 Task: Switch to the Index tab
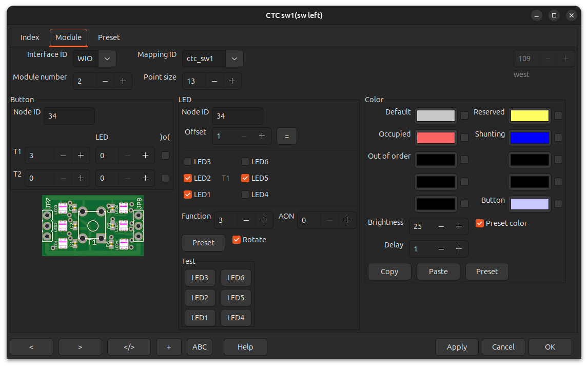[30, 37]
